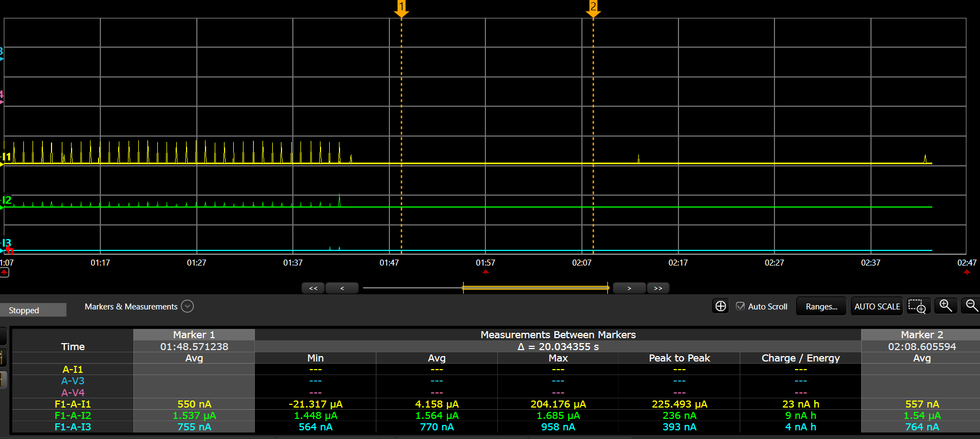Click the 01:57 time axis label
This screenshot has height=439, width=980.
coord(485,262)
